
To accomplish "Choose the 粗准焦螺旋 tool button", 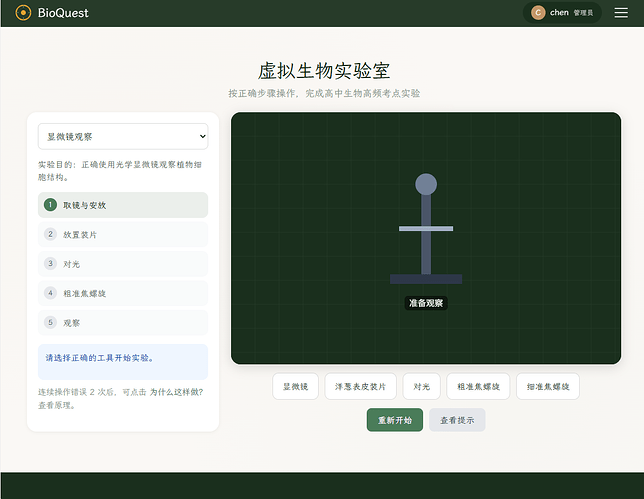I will coord(478,386).
